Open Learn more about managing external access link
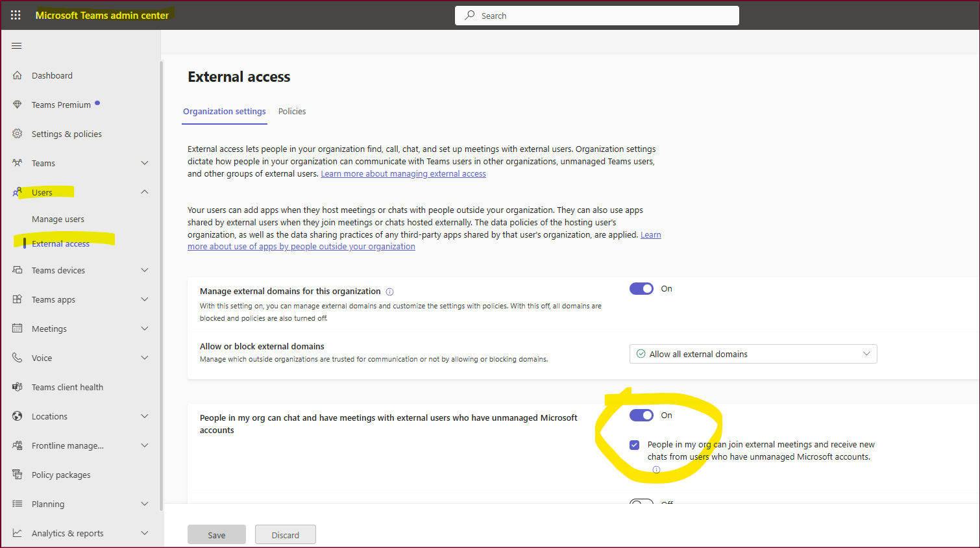The height and width of the screenshot is (548, 980). coord(403,174)
